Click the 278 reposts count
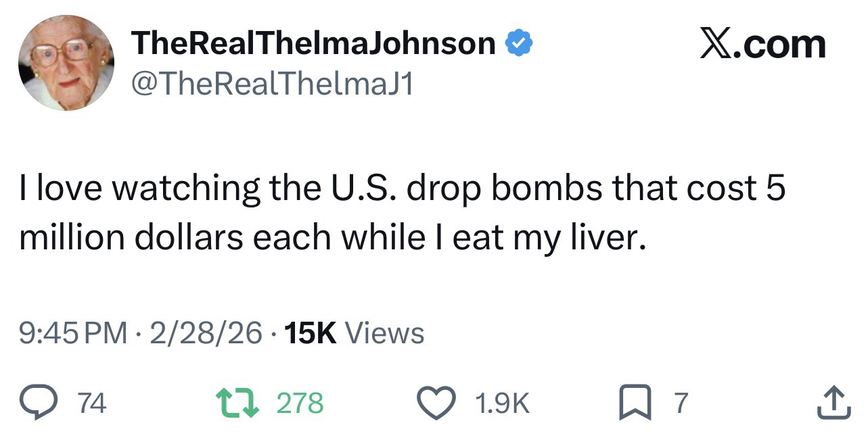This screenshot has height=444, width=868. (300, 403)
